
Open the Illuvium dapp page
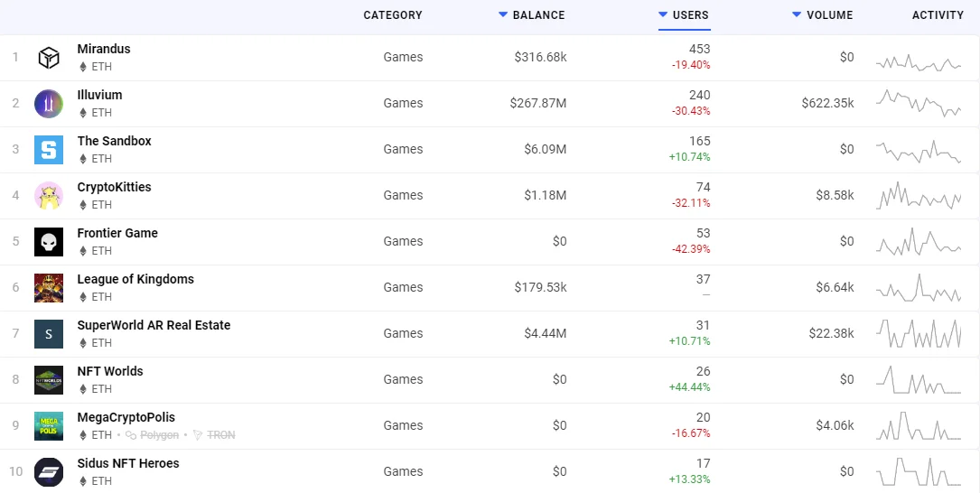pos(99,95)
